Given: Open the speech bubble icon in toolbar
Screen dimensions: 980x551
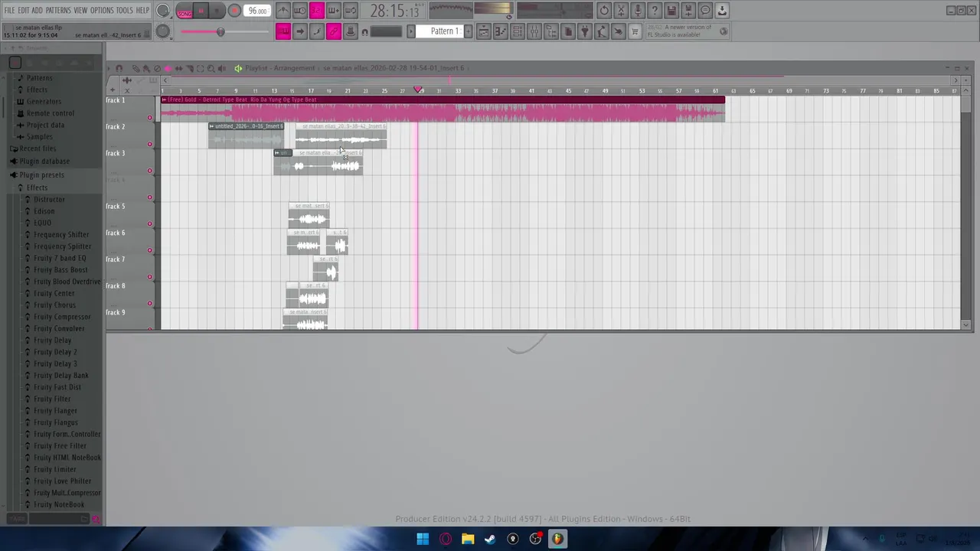Looking at the screenshot, I should pos(705,11).
